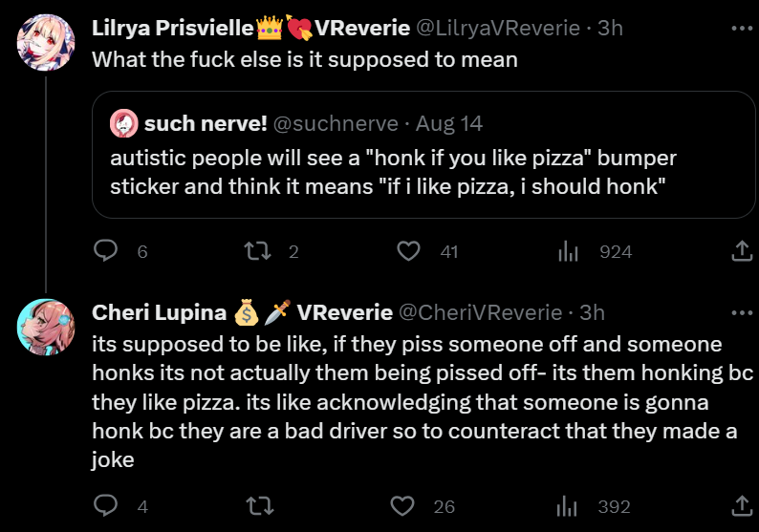The image size is (759, 532).
Task: Open Cheri Lupina's profile avatar
Action: click(47, 328)
